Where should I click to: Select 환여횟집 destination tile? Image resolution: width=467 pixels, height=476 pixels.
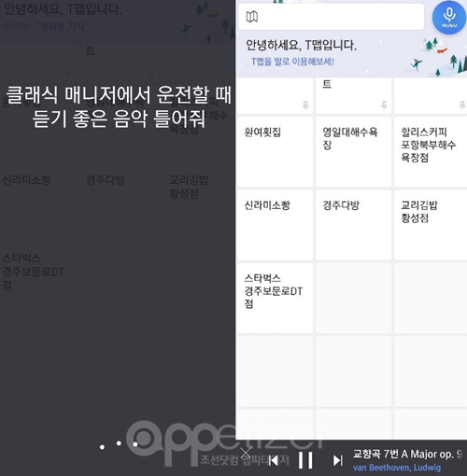coord(276,152)
